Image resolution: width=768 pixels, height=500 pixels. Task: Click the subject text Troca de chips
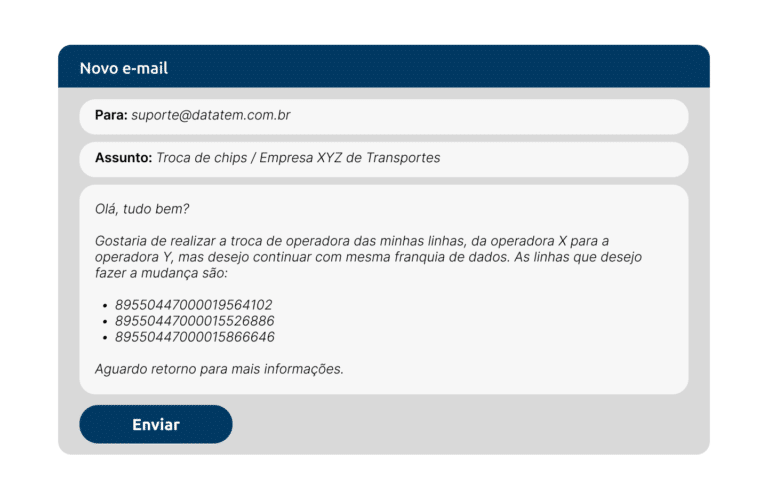tap(202, 158)
